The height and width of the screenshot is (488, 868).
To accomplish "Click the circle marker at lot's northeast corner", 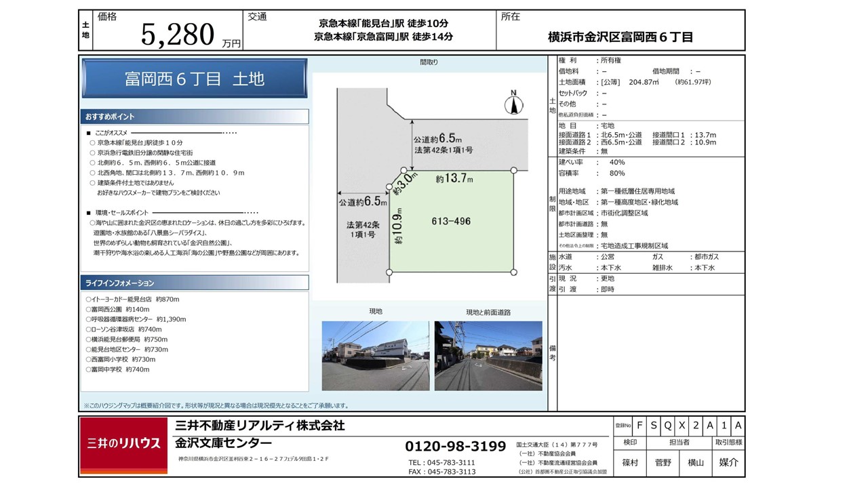I will point(514,170).
